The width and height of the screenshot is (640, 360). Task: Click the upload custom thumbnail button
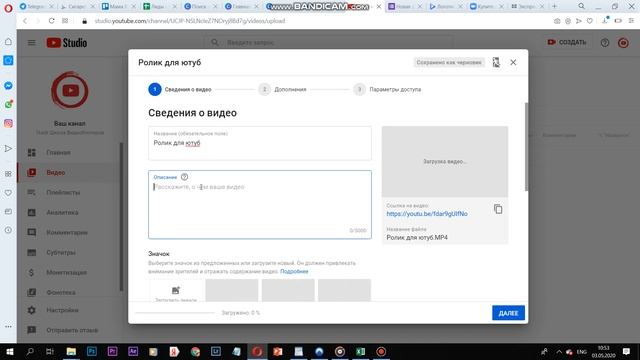176,291
